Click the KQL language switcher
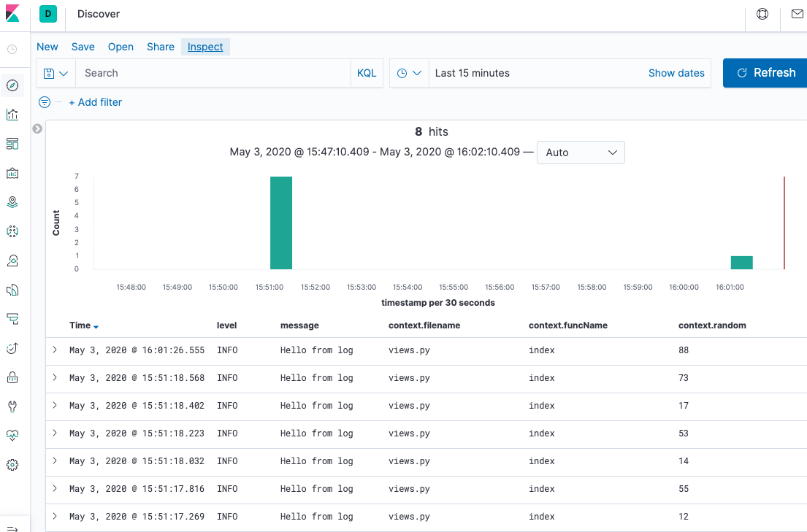The image size is (807, 532). point(367,73)
